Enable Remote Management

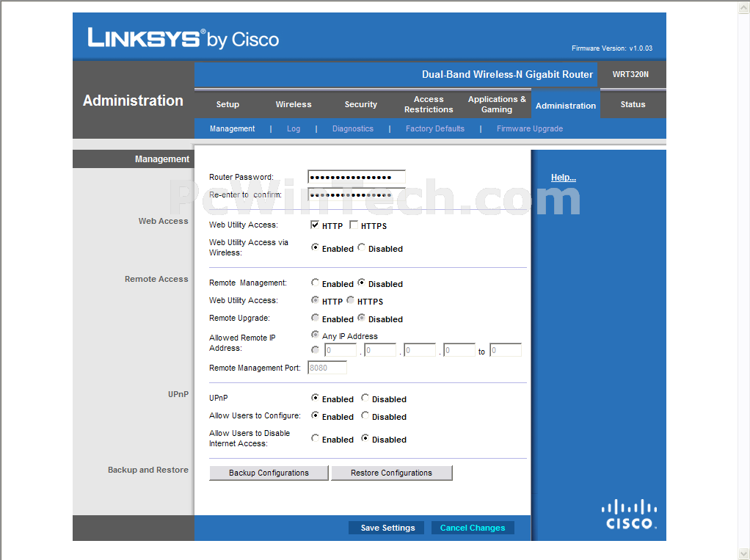click(x=315, y=283)
